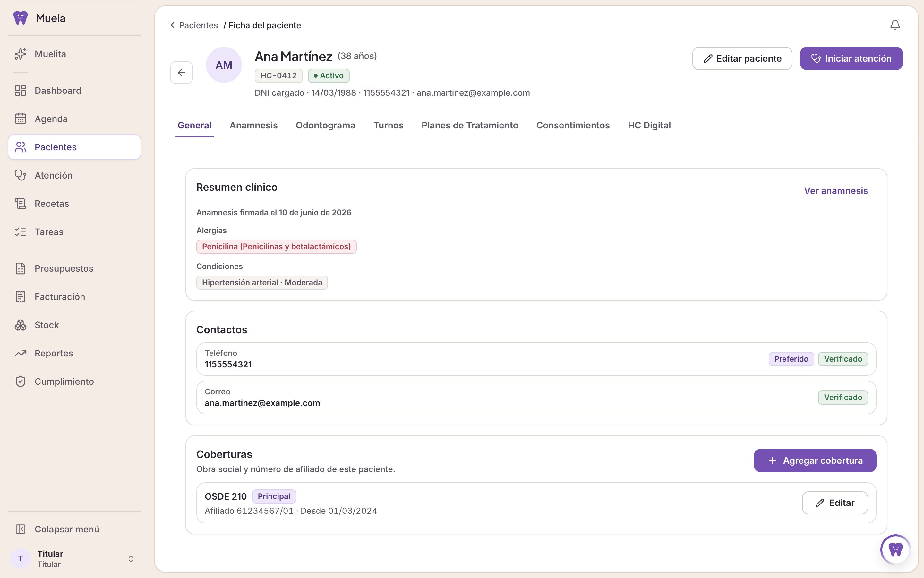924x578 pixels.
Task: Click the Principal badge next to OSDE 210
Action: pos(274,496)
